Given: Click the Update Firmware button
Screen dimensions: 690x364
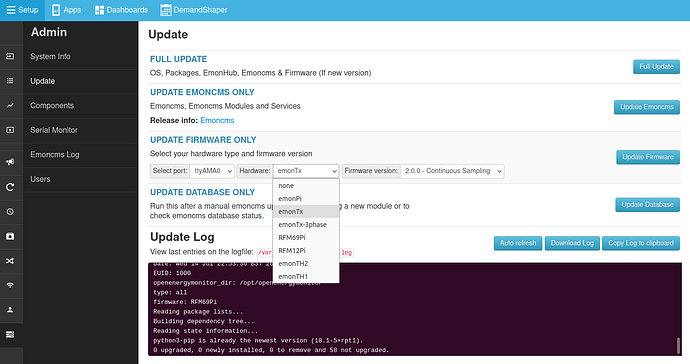Looking at the screenshot, I should 648,157.
